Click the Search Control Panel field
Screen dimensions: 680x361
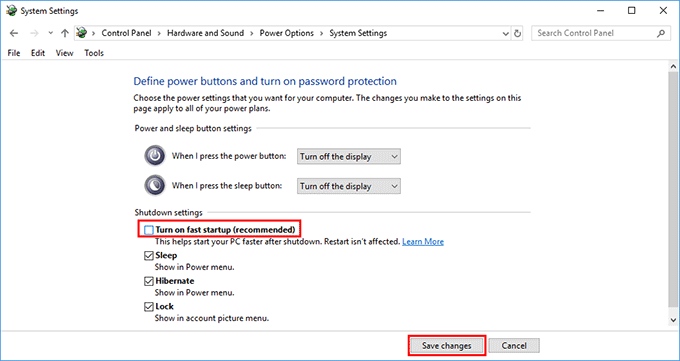click(594, 33)
